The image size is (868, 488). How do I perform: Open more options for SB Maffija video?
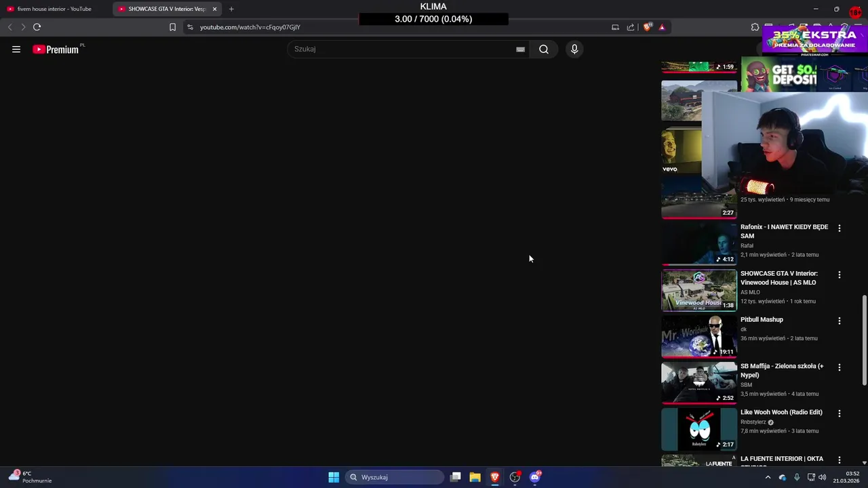[840, 367]
